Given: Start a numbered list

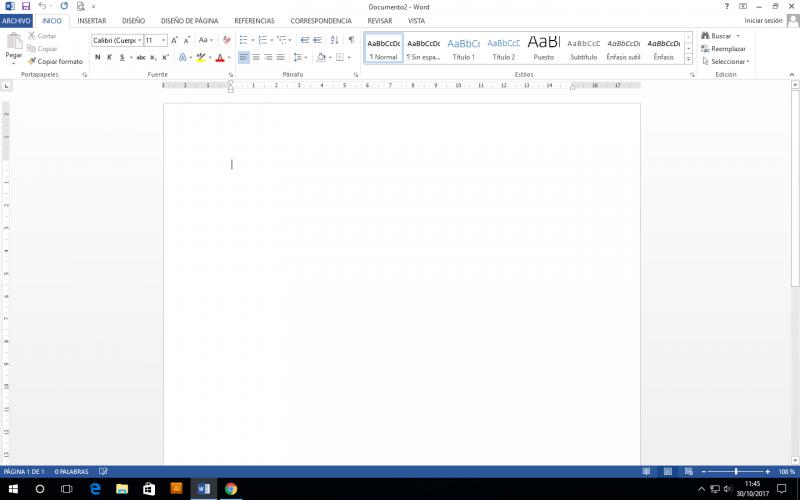Looking at the screenshot, I should point(263,40).
